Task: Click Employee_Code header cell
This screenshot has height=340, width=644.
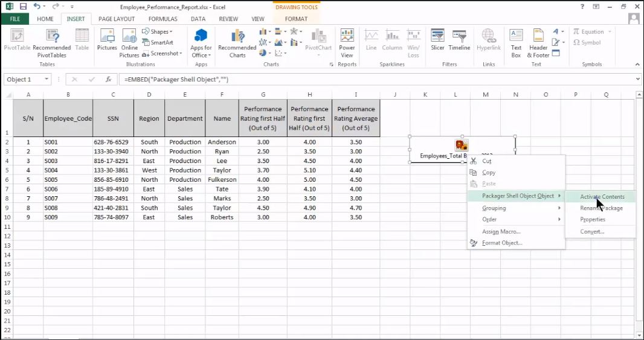Action: [x=68, y=118]
